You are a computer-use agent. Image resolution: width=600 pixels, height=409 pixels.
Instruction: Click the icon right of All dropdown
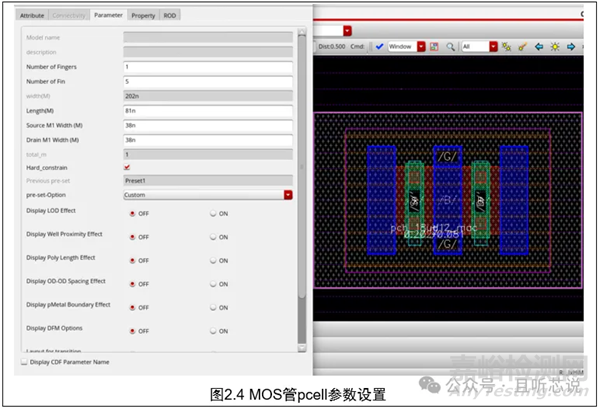507,46
